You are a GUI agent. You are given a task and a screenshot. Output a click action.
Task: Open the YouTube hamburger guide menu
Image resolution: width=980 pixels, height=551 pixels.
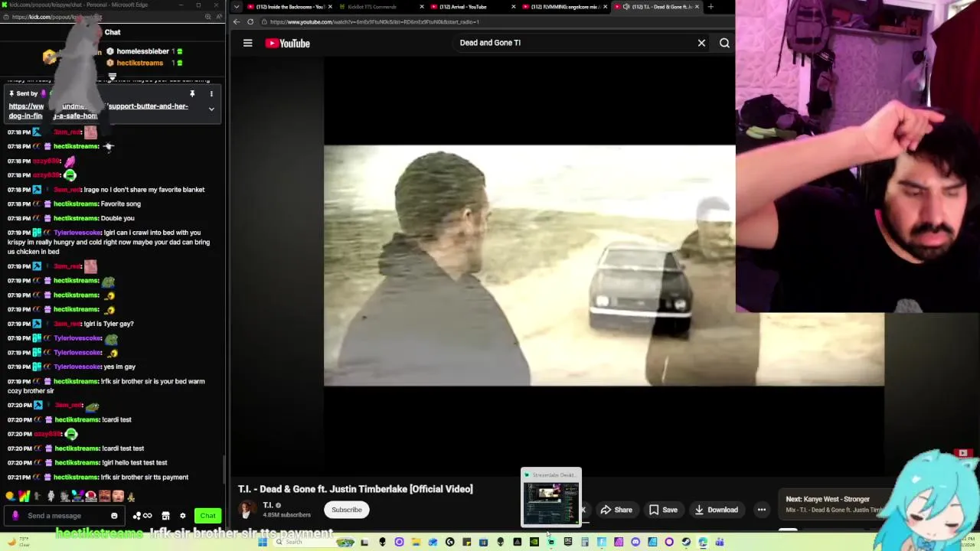point(247,44)
